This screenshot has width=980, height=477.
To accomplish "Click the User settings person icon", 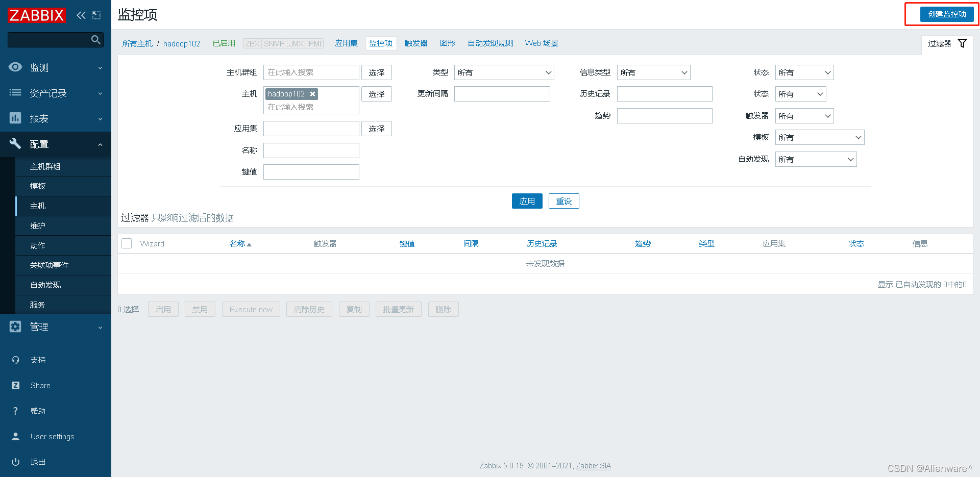I will [x=15, y=436].
